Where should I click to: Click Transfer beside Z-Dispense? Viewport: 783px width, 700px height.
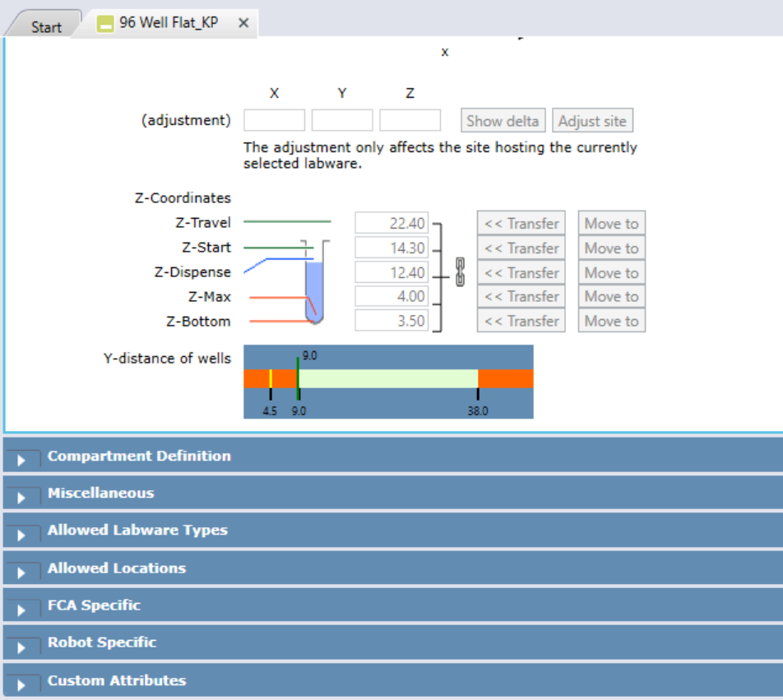(x=521, y=271)
